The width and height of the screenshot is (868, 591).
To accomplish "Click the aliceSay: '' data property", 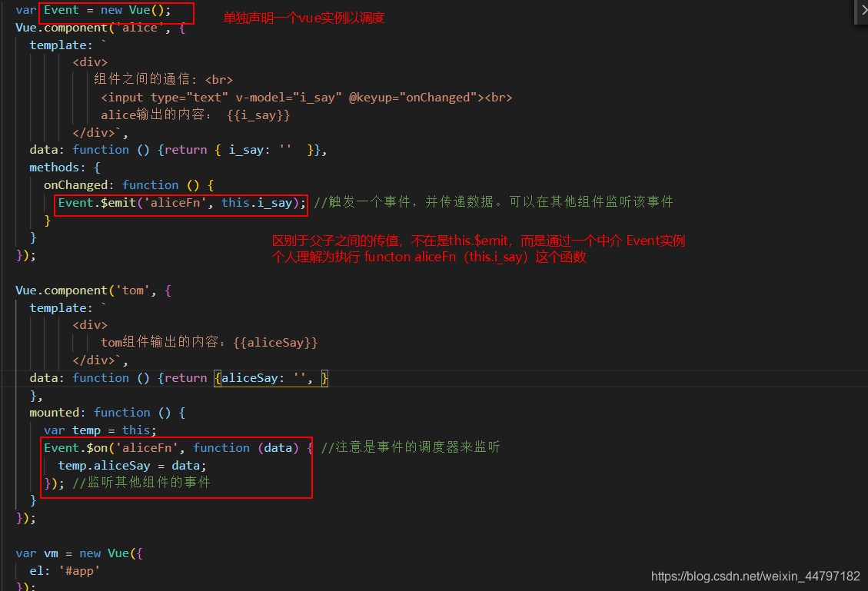I will 264,378.
